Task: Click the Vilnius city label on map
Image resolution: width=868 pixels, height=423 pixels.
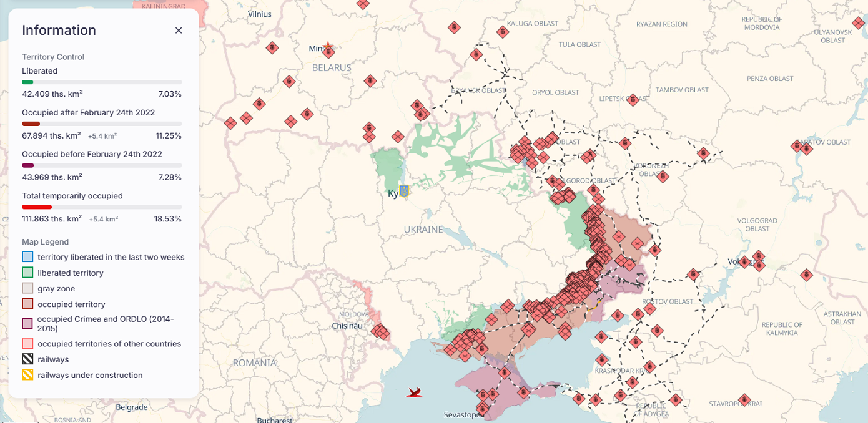Action: (260, 14)
